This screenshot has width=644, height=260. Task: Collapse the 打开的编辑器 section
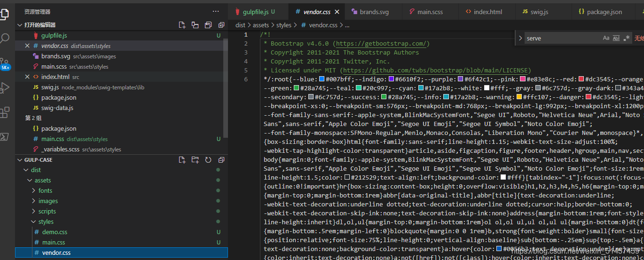pos(19,25)
